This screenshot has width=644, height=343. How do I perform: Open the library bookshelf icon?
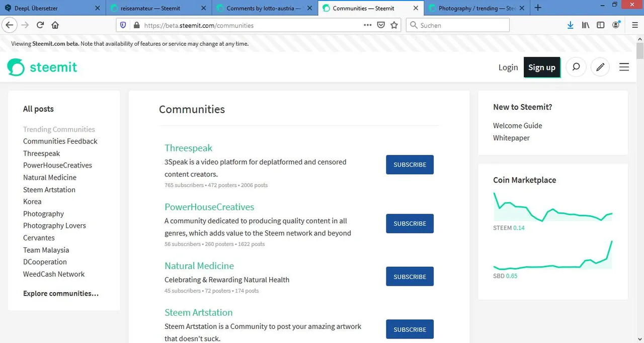586,25
